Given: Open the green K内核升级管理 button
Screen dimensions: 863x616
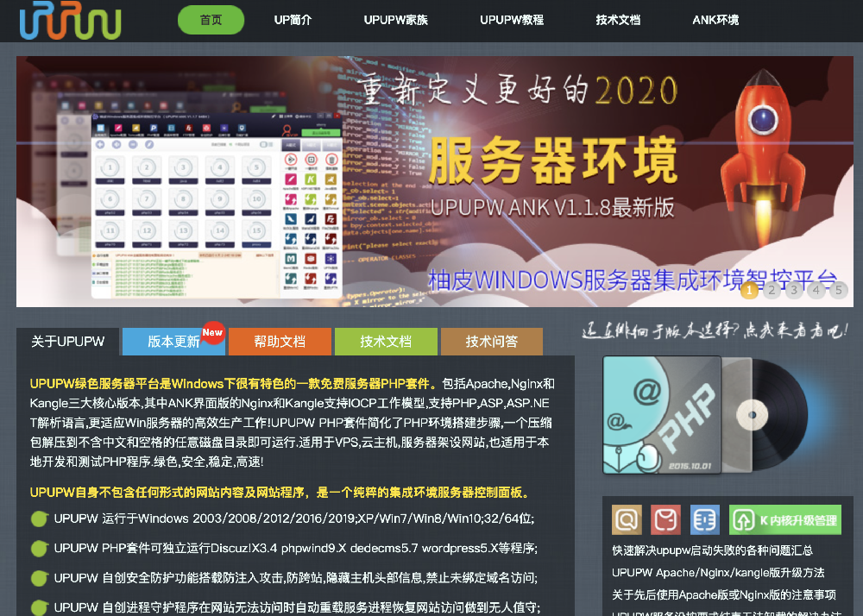Looking at the screenshot, I should pos(785,519).
